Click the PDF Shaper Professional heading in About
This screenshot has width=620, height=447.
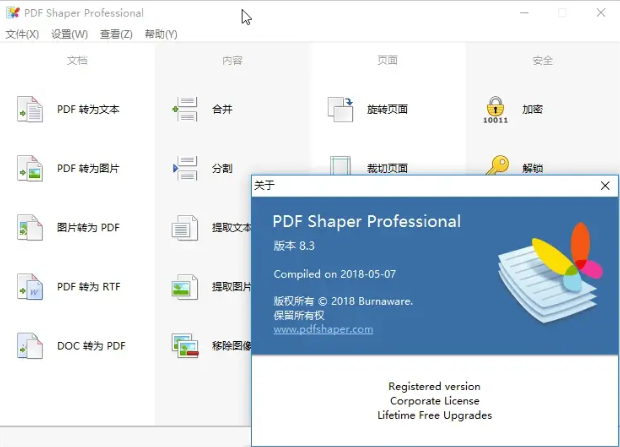pyautogui.click(x=367, y=221)
